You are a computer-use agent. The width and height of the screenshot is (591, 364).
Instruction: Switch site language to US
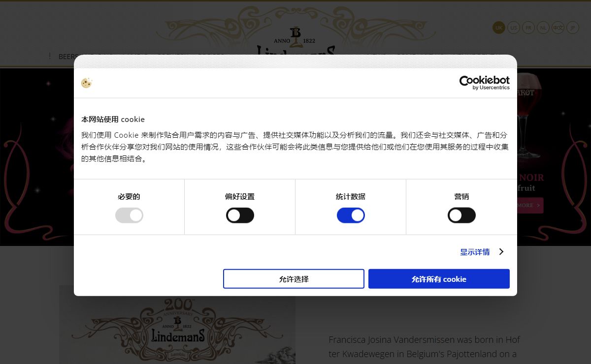pyautogui.click(x=514, y=28)
